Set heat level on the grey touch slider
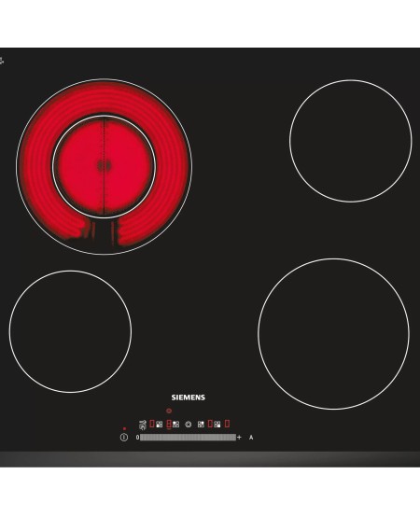 coord(188,438)
